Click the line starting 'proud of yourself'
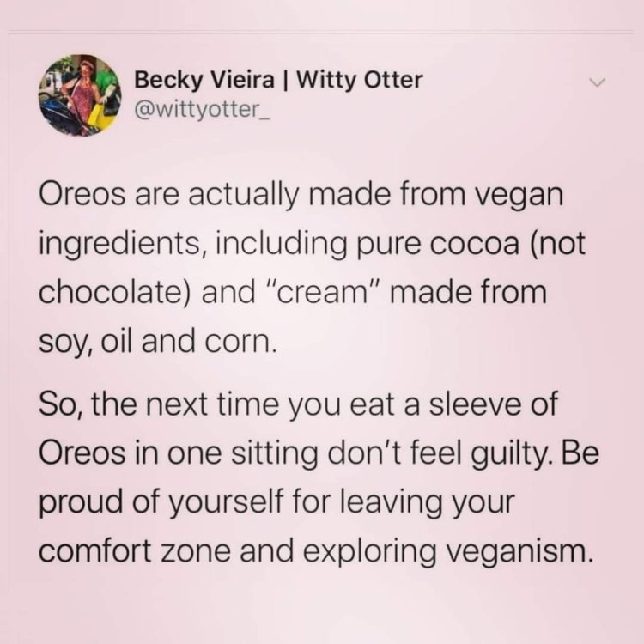 276,503
